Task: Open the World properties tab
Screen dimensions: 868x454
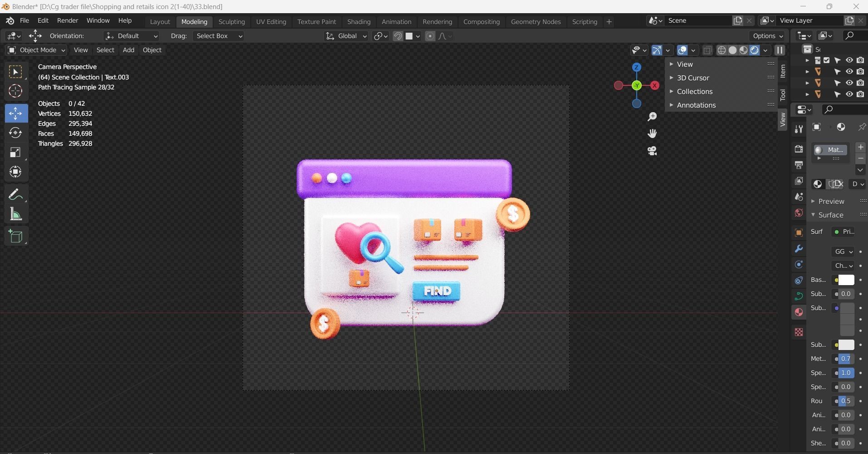Action: 799,212
